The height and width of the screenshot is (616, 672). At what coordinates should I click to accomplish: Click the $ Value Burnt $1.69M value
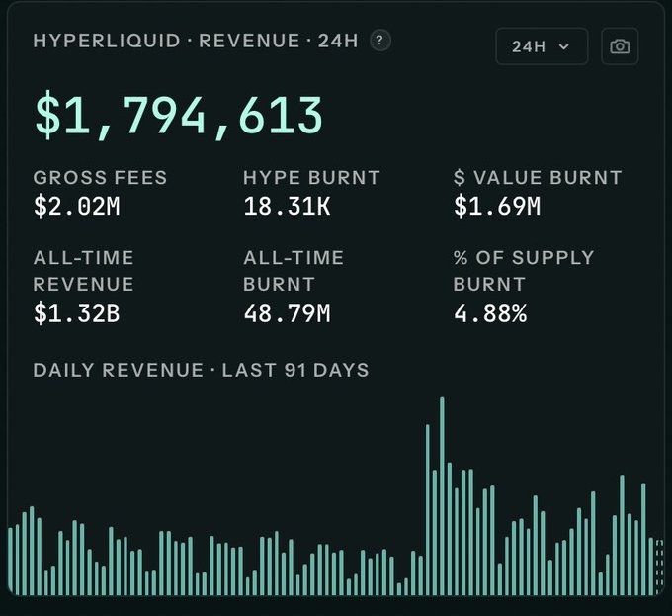click(497, 206)
